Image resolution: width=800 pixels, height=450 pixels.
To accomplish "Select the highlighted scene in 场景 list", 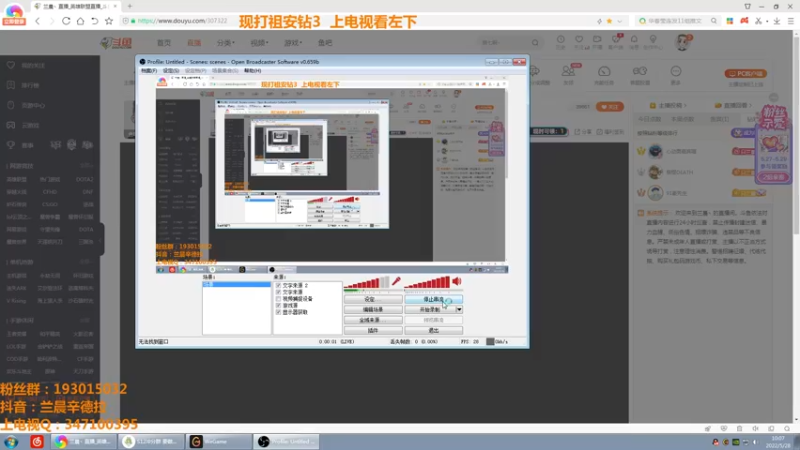I will (236, 284).
